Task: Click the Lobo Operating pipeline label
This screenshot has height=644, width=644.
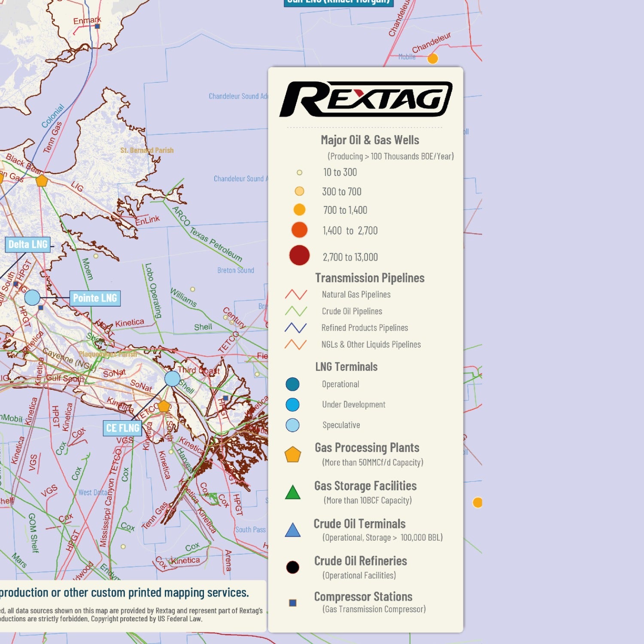Action: pos(154,290)
